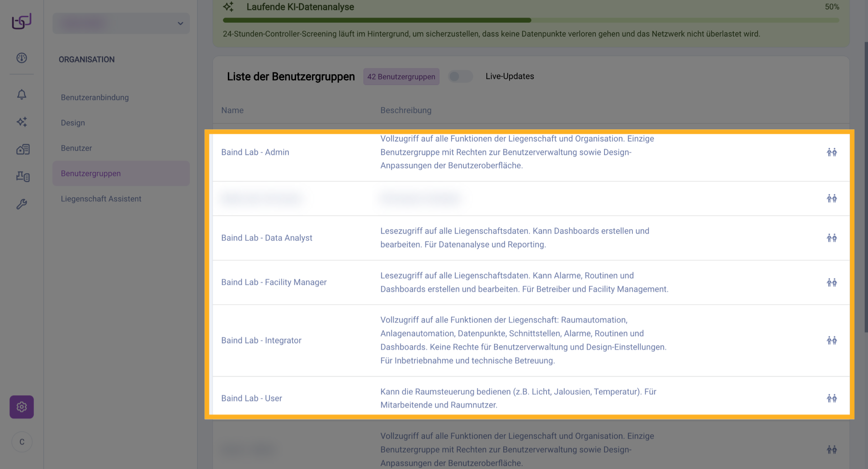This screenshot has height=469, width=868.
Task: Go to Liegenschaft Assistent
Action: (x=101, y=199)
